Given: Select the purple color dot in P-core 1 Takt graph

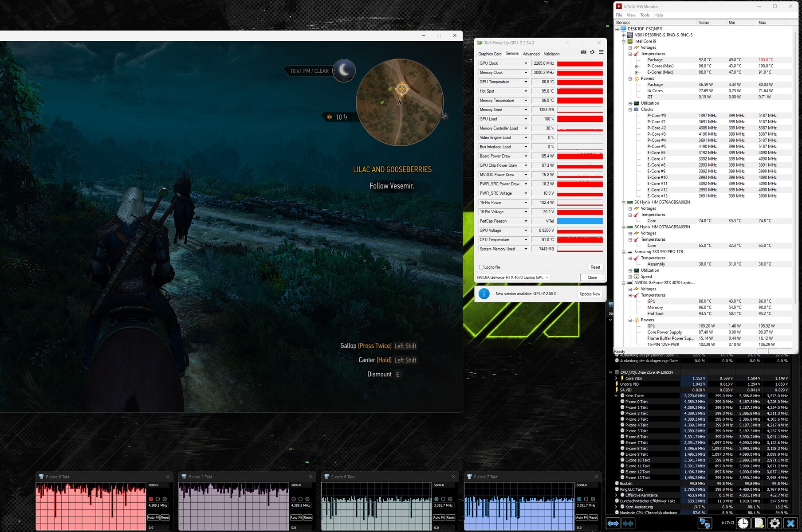Looking at the screenshot, I should (x=294, y=499).
